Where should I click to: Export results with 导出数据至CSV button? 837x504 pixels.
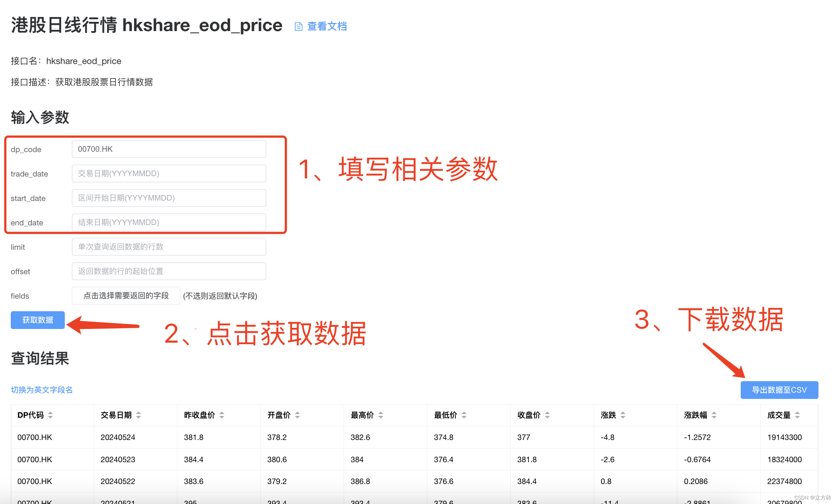779,390
